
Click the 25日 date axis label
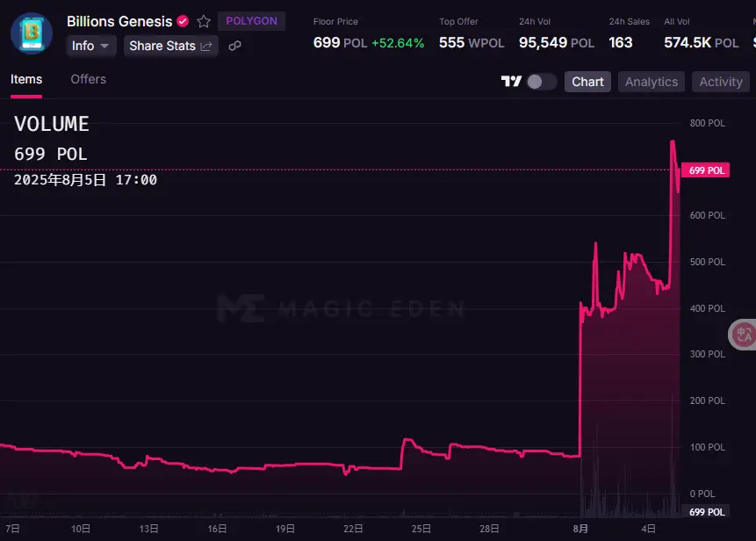click(x=421, y=529)
